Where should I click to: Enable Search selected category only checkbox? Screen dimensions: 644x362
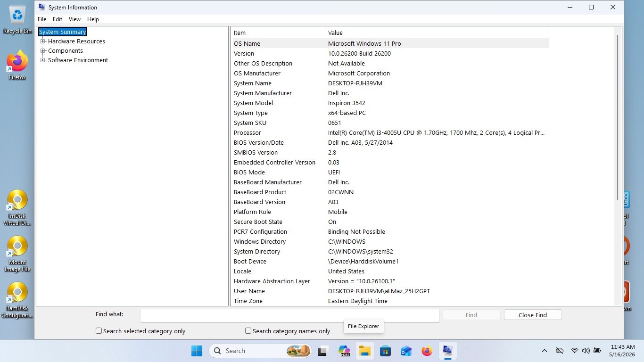(99, 331)
